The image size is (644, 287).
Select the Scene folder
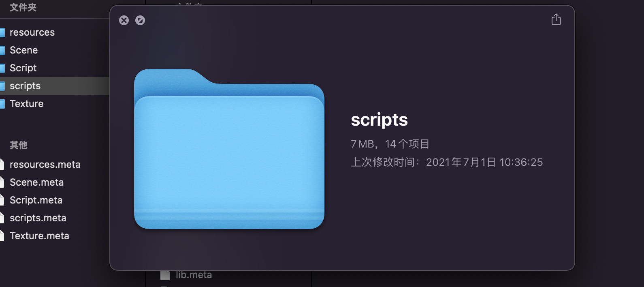pyautogui.click(x=23, y=50)
